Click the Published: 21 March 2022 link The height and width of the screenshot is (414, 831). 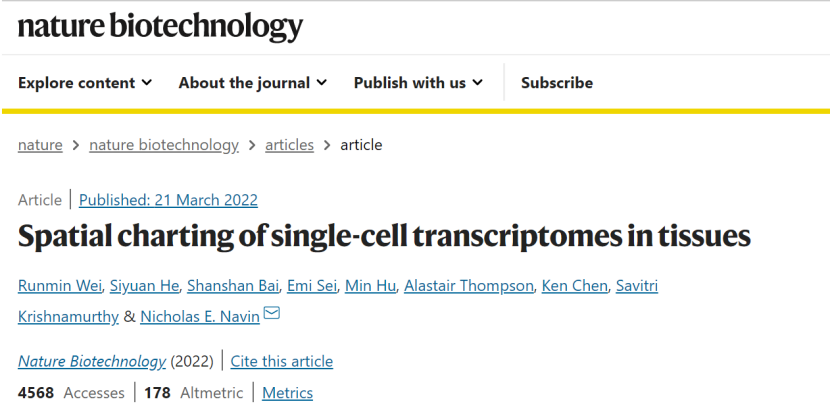click(169, 200)
